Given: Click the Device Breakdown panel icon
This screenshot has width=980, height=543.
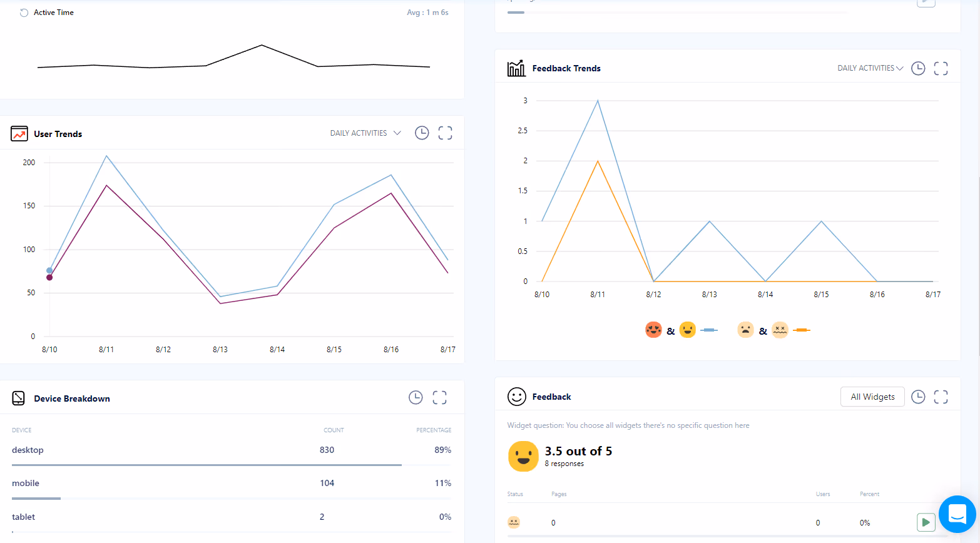Looking at the screenshot, I should pyautogui.click(x=19, y=398).
